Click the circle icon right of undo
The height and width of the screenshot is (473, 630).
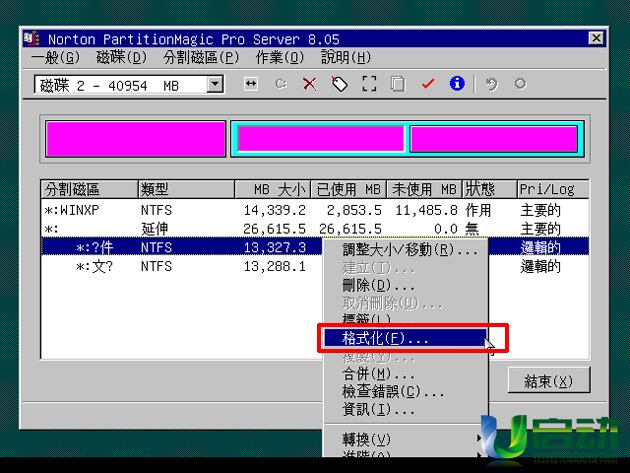(x=520, y=85)
